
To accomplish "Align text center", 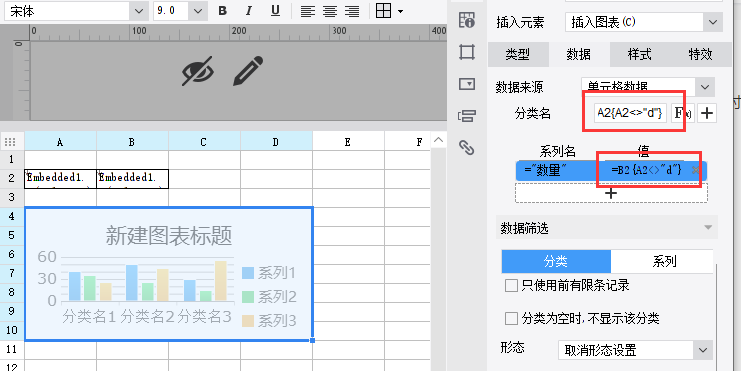I will click(x=330, y=11).
